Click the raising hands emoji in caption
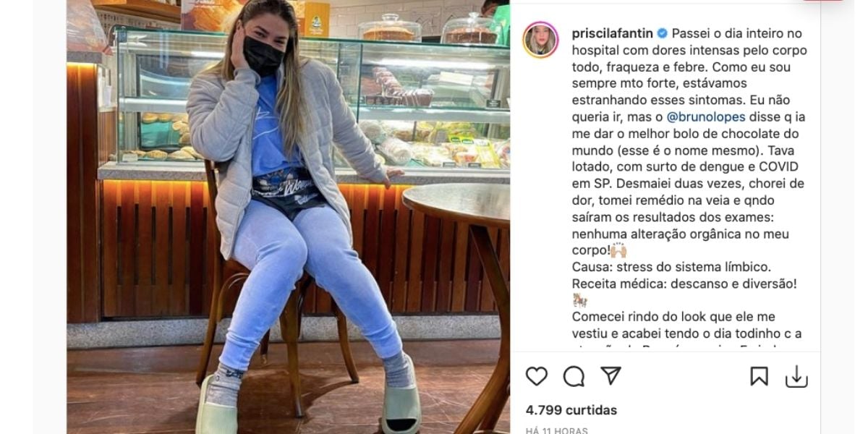868x434 pixels. tap(618, 252)
